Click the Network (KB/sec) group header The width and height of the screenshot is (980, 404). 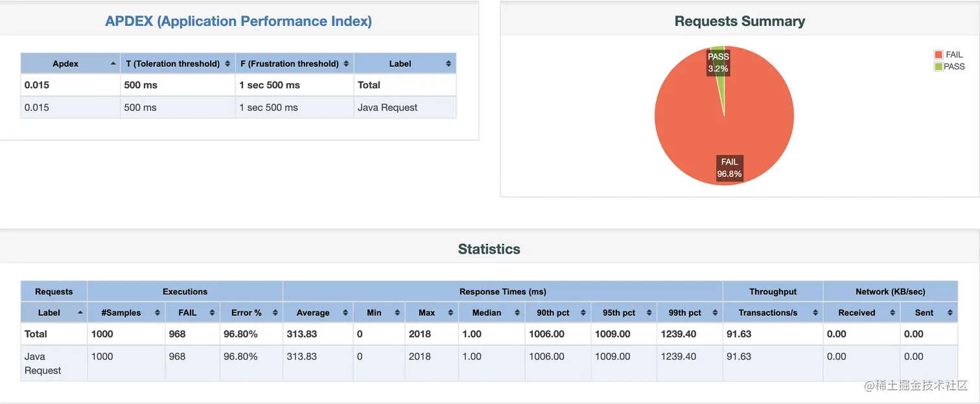coord(891,292)
